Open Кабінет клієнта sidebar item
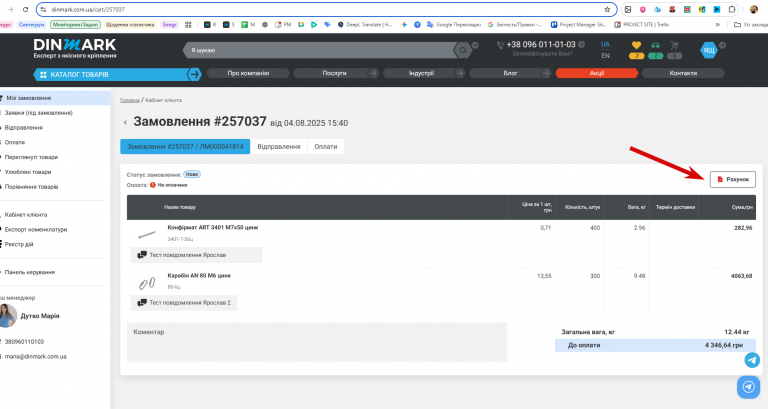The width and height of the screenshot is (768, 409). click(26, 215)
